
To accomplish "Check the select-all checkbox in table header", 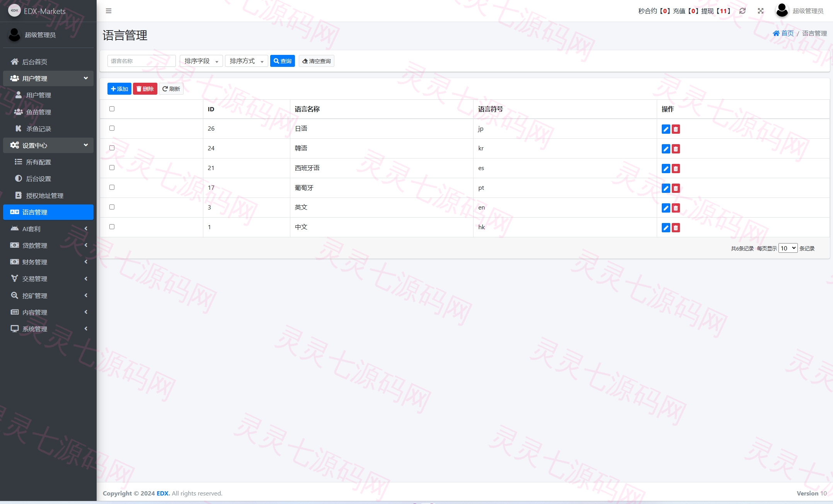I will coord(112,109).
